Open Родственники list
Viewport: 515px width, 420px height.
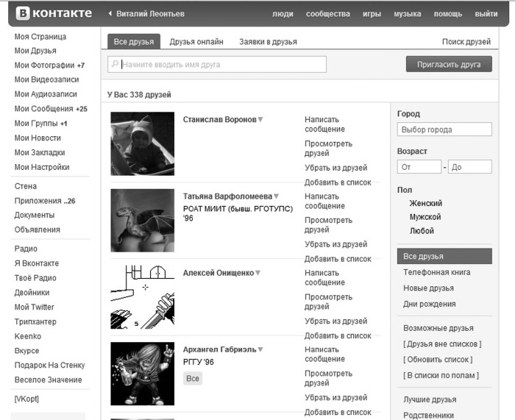pyautogui.click(x=428, y=415)
